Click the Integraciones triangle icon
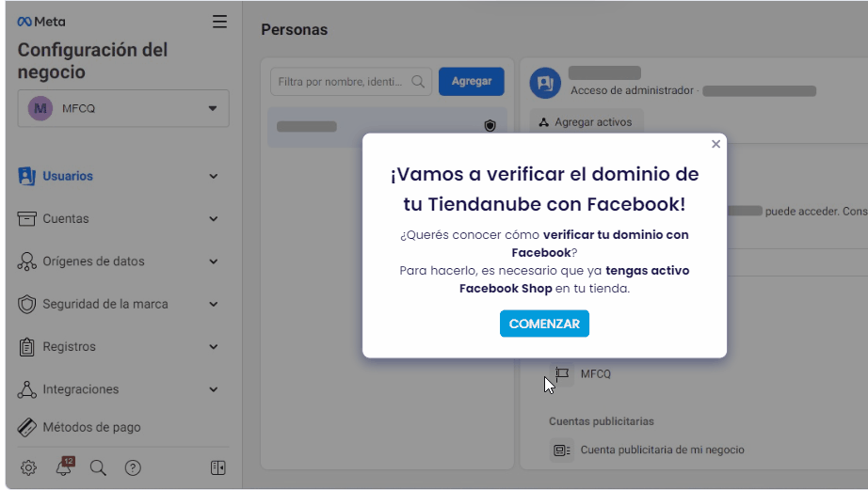 click(x=26, y=389)
